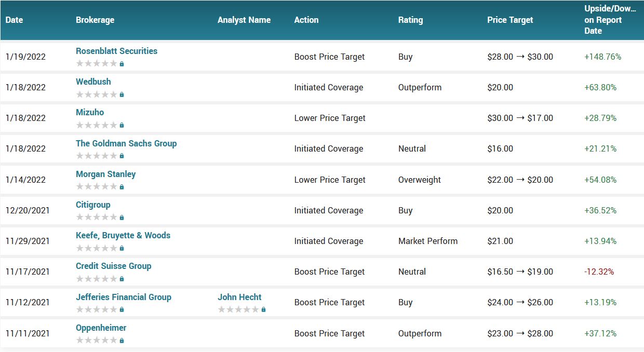Click the lock icon under Keefe, Bruyette & Woods
Image resolution: width=644 pixels, height=352 pixels.
pos(122,248)
